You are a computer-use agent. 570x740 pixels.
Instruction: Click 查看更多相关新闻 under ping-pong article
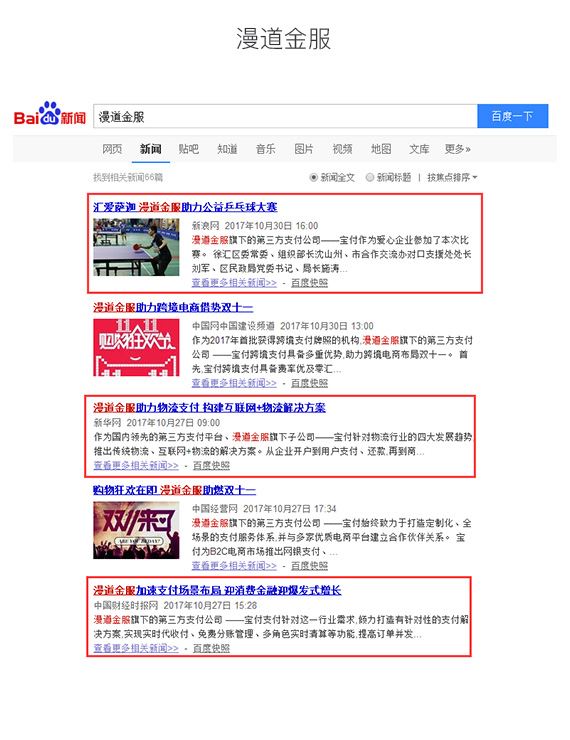pyautogui.click(x=234, y=283)
